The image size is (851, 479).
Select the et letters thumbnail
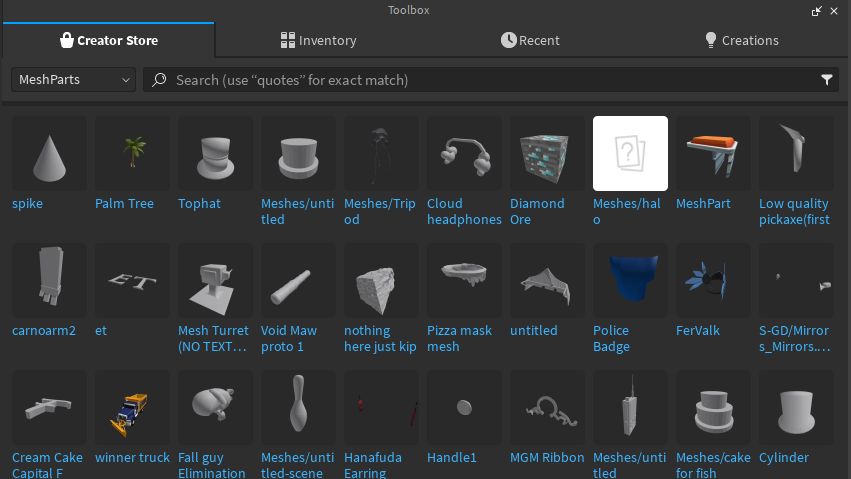tap(132, 280)
